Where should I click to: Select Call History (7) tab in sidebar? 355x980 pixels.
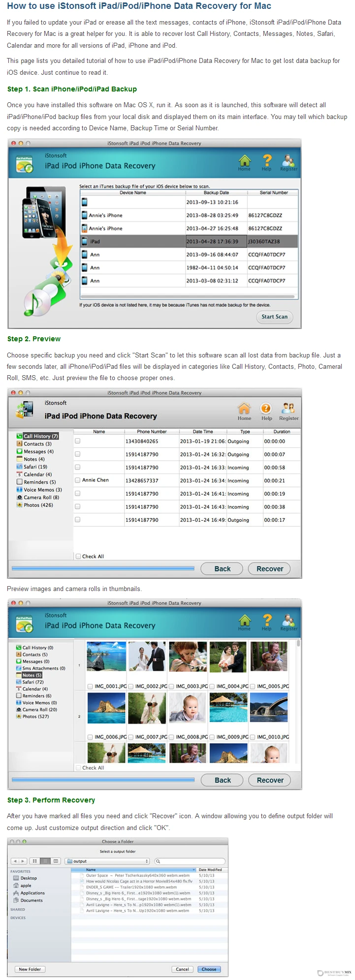(37, 436)
